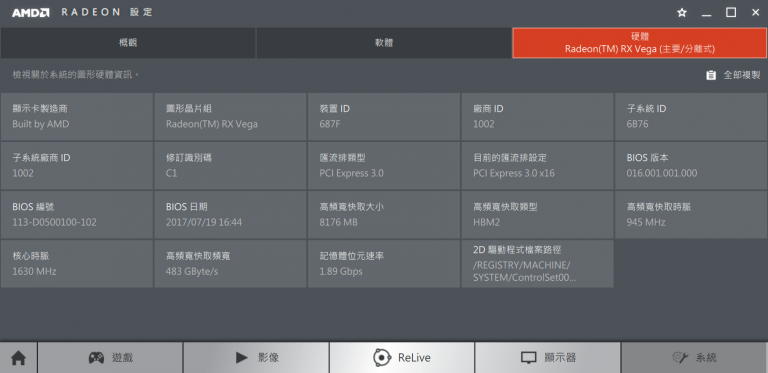Select the 顯示卡製造商 Built by AMD tile
This screenshot has width=768, height=373.
(76, 117)
